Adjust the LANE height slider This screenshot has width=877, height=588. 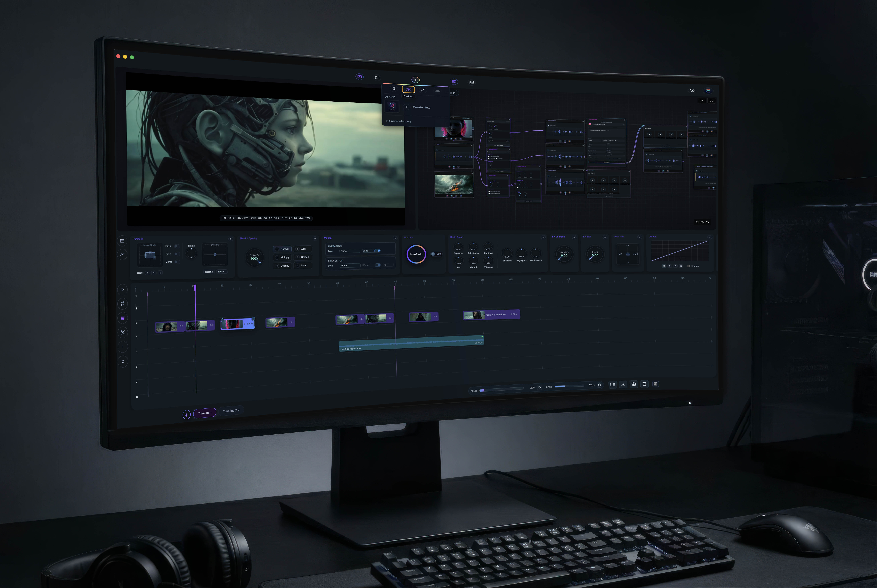tap(569, 386)
